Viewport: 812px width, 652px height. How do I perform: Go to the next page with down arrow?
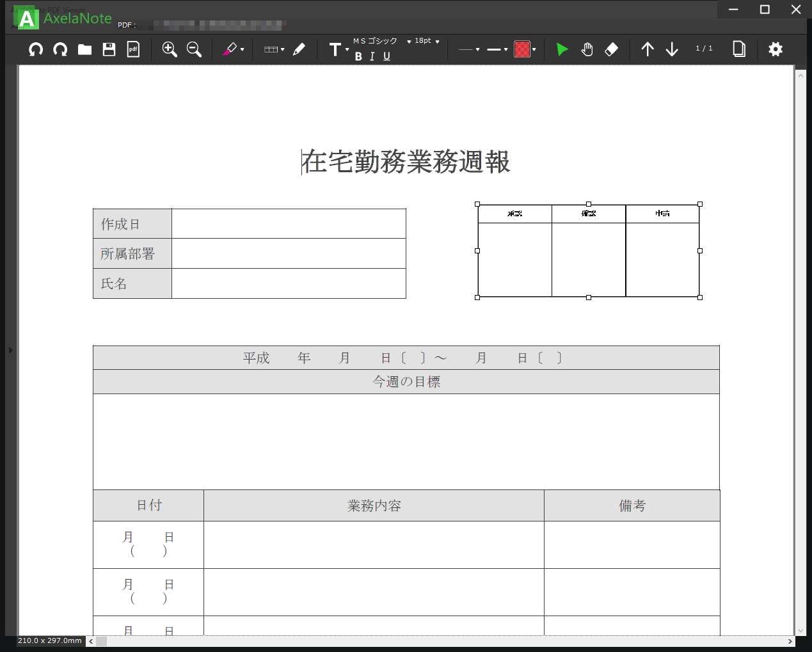pyautogui.click(x=672, y=49)
